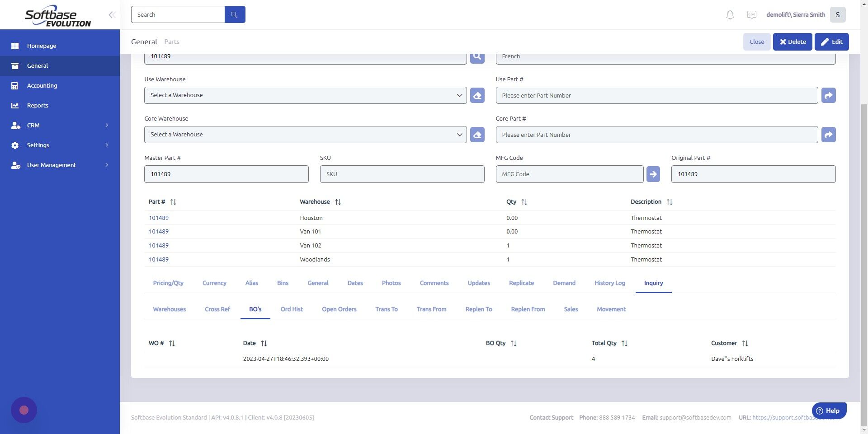This screenshot has width=868, height=434.
Task: Sort by Warehouse column sort icon
Action: coord(338,202)
